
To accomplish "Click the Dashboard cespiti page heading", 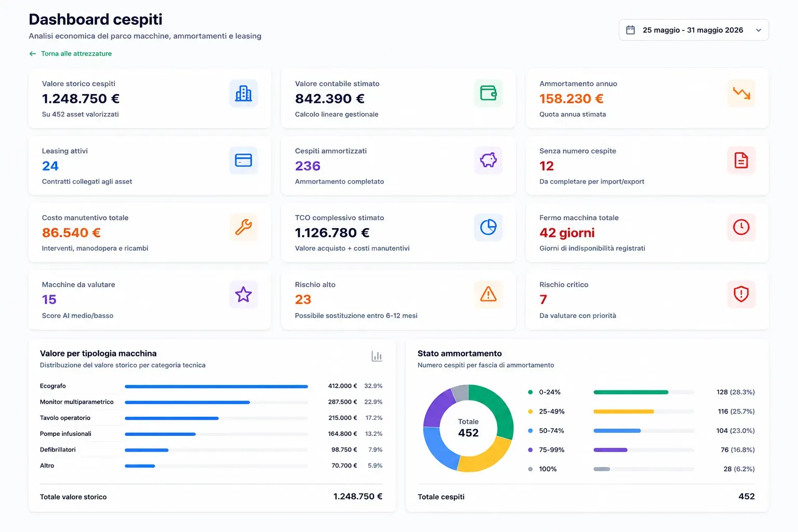I will pos(96,20).
